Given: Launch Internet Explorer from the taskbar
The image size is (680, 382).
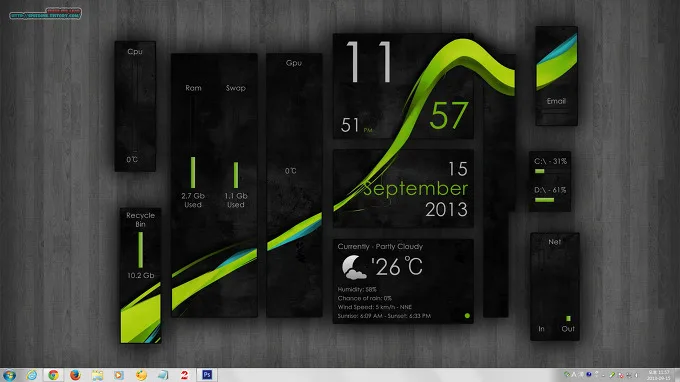Looking at the screenshot, I should (32, 375).
